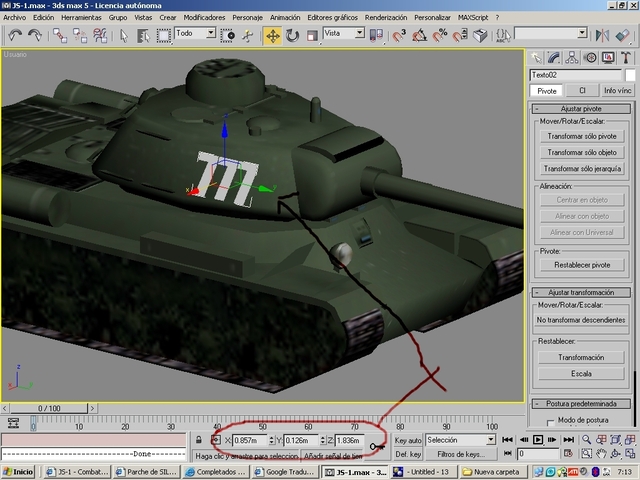The image size is (640, 480).
Task: Toggle the Selection Lock padlock icon
Action: 198,440
